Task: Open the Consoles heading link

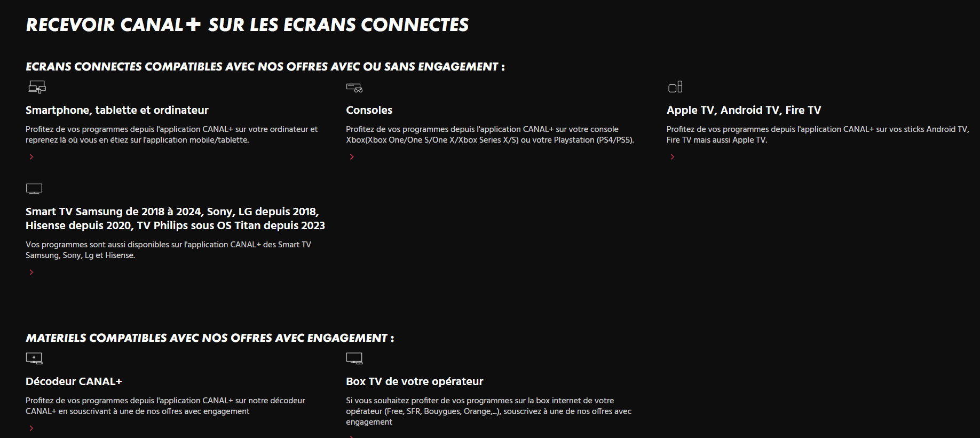Action: (x=369, y=110)
